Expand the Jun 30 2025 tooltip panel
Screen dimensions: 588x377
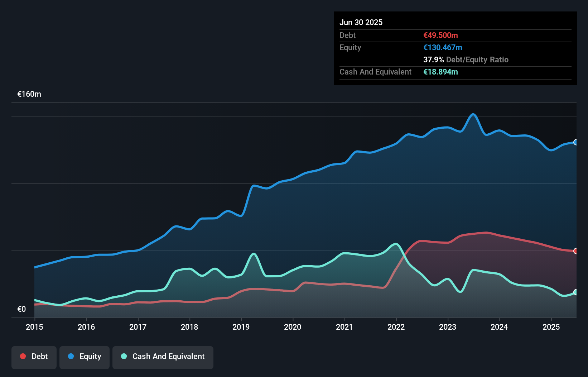(361, 22)
